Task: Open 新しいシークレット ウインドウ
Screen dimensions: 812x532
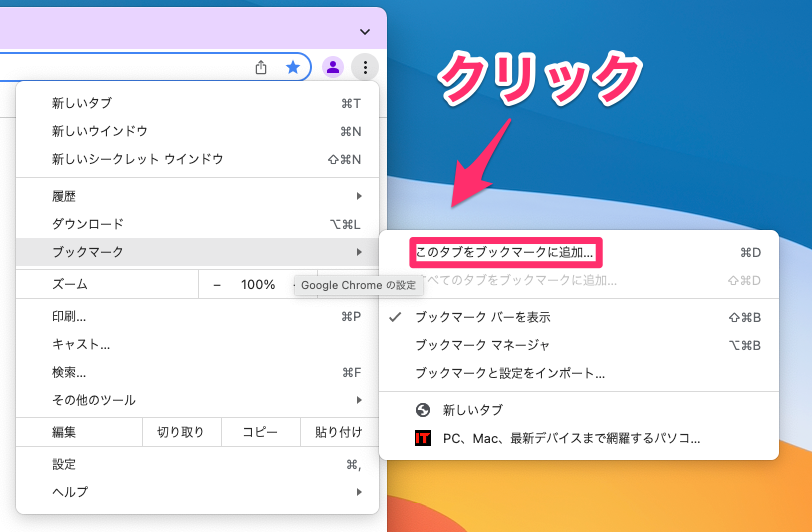Action: coord(137,159)
